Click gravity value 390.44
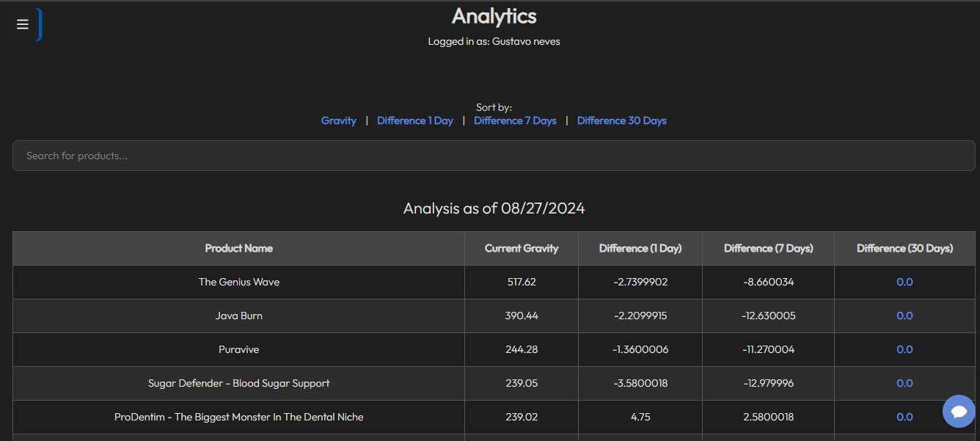The width and height of the screenshot is (980, 441). (x=522, y=316)
